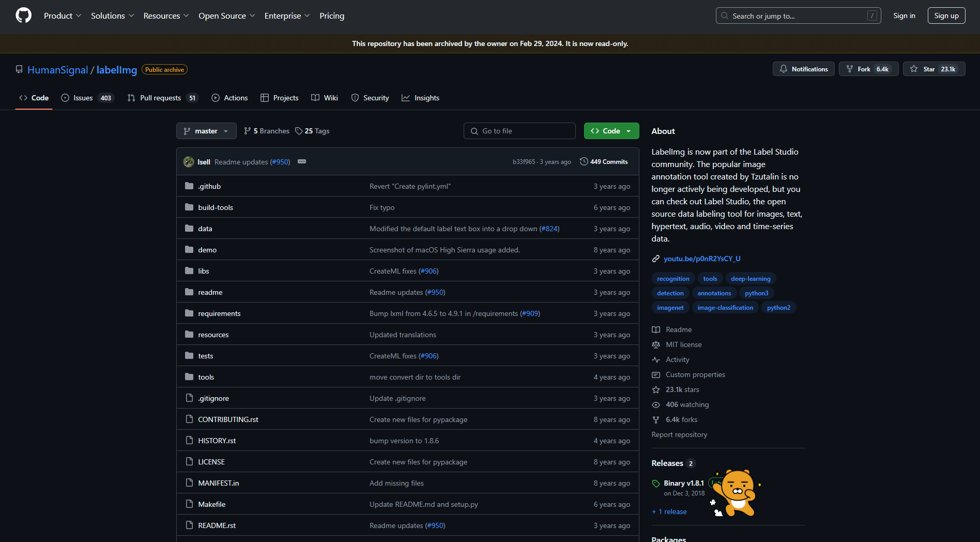This screenshot has height=542, width=980.
Task: Open the Binary v1.8.1 release
Action: (x=683, y=483)
